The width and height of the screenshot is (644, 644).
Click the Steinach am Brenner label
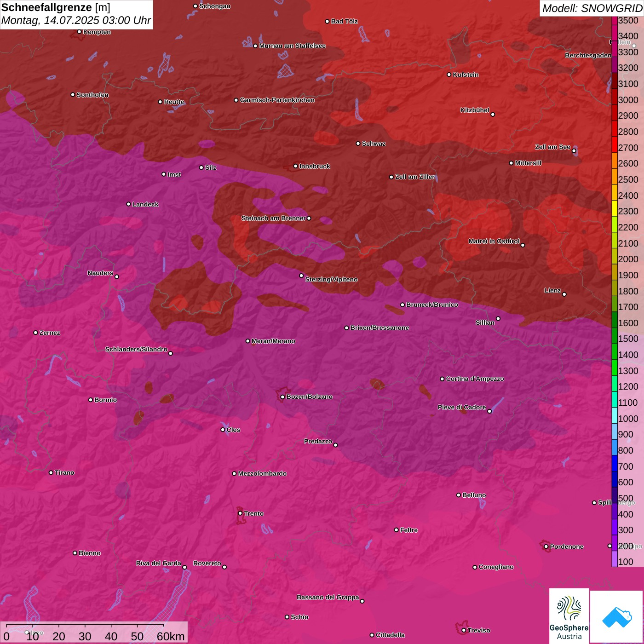tap(274, 218)
